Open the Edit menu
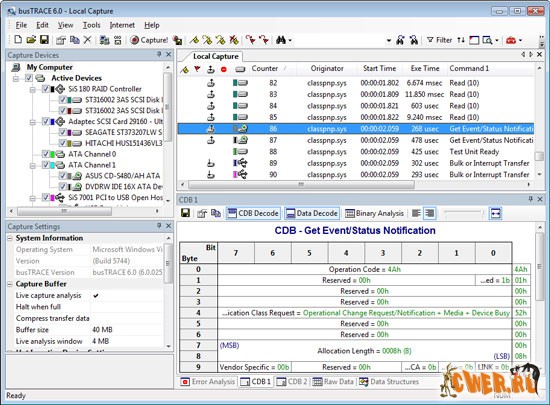Image resolution: width=550 pixels, height=405 pixels. (42, 25)
